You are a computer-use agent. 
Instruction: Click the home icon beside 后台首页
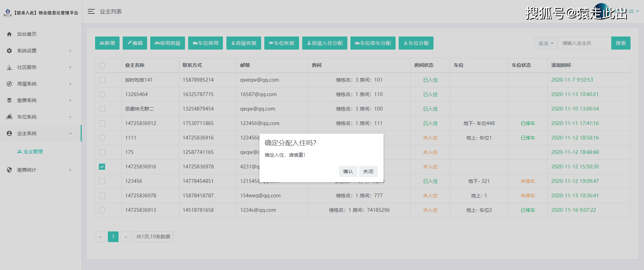pyautogui.click(x=9, y=34)
